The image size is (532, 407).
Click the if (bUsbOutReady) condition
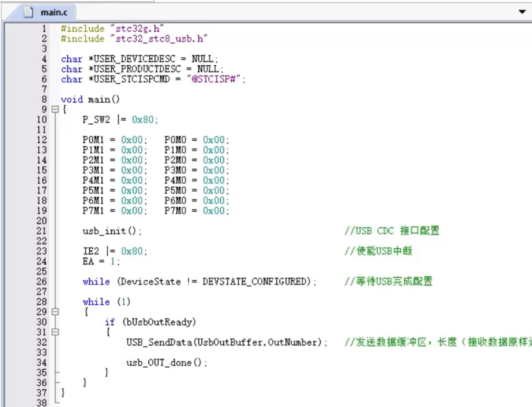150,322
